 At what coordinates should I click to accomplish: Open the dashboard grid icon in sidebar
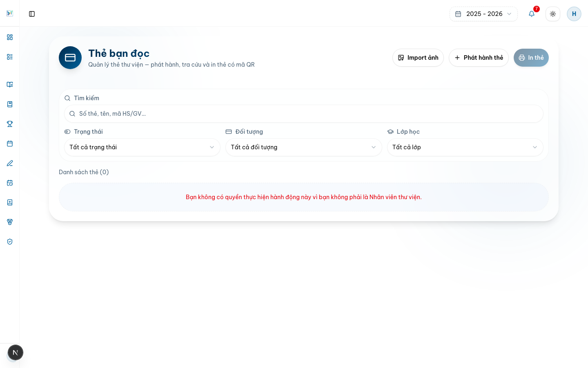point(10,37)
